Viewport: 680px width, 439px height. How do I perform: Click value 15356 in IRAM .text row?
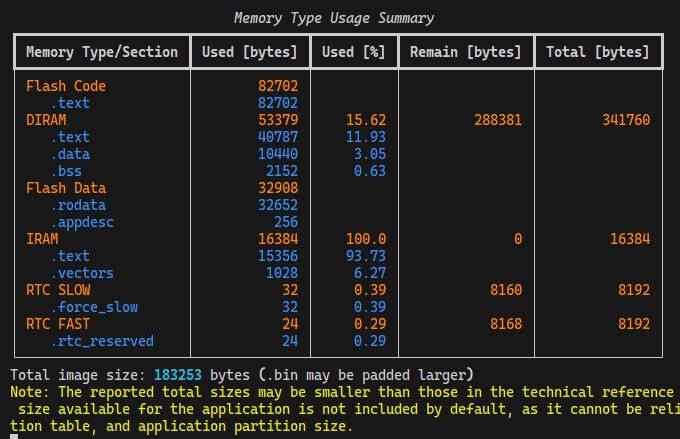pos(278,256)
